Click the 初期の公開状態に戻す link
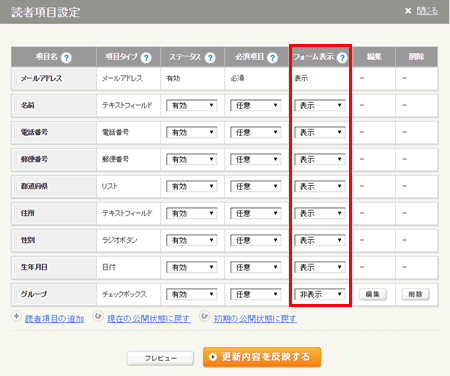This screenshot has width=450, height=376. [255, 319]
